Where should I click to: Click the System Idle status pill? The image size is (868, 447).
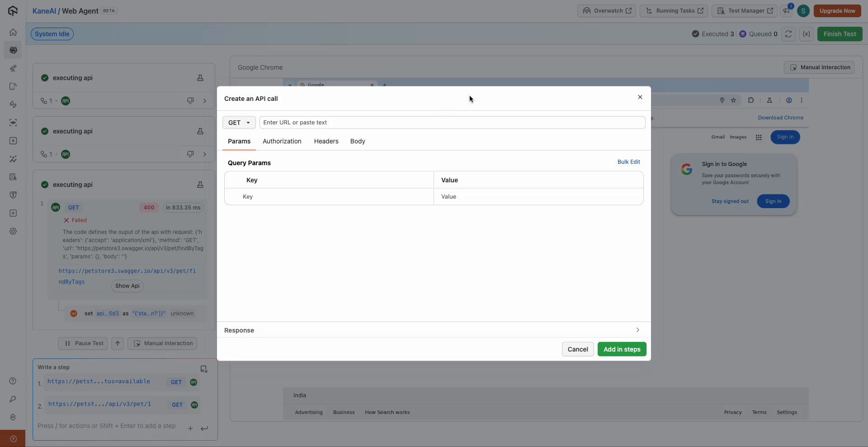[52, 34]
